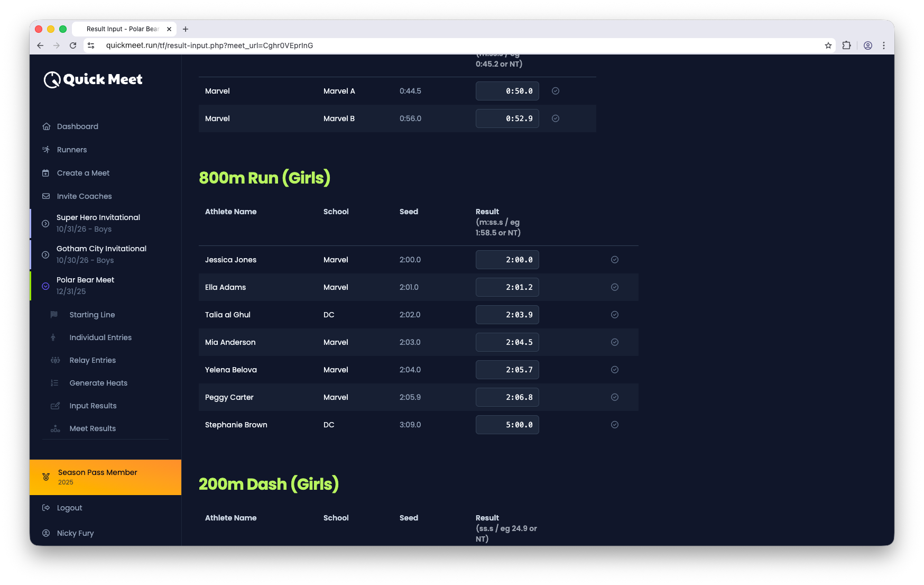Switch to the Dashboard page
The height and width of the screenshot is (585, 924).
pyautogui.click(x=77, y=126)
